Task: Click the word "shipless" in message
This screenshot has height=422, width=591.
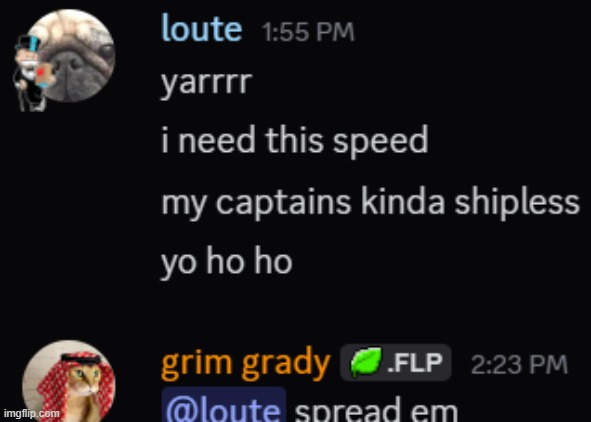Action: [517, 202]
